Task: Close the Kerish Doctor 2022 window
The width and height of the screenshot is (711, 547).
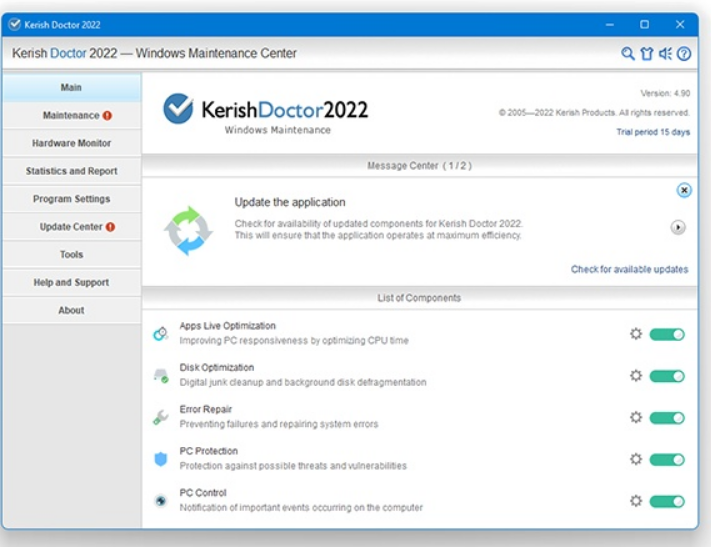Action: [x=680, y=24]
